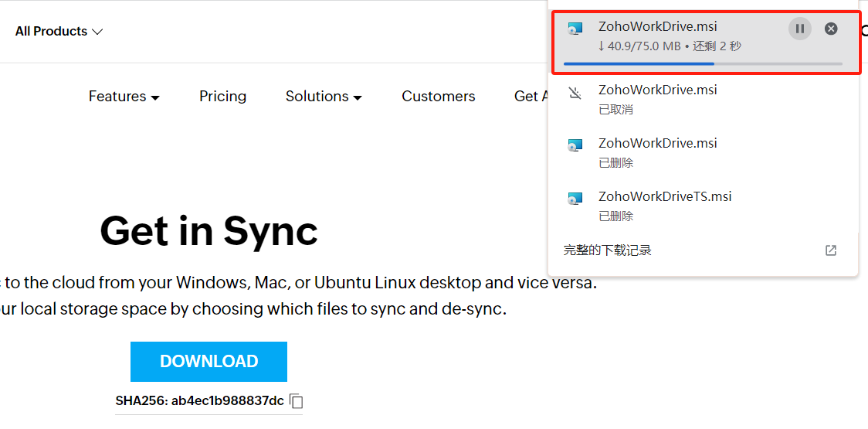This screenshot has height=429, width=868.
Task: Expand the All Products dropdown
Action: (59, 32)
